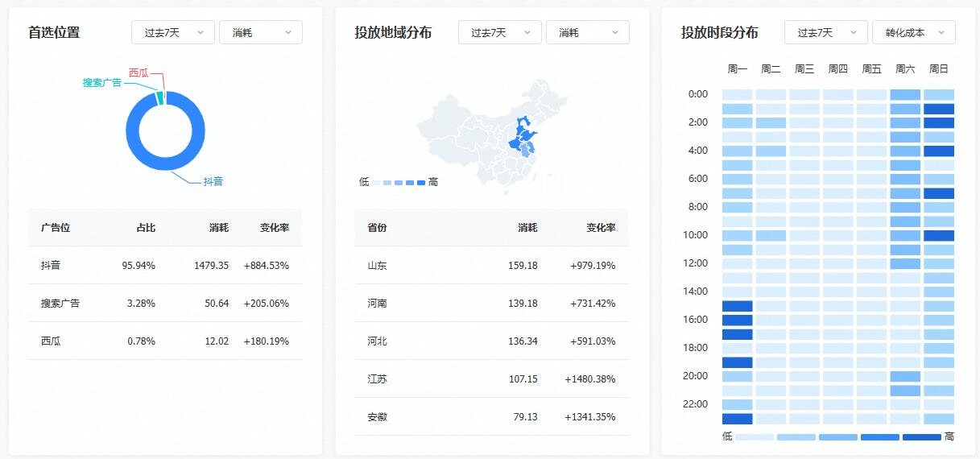Click 79.13 spend value
980x459 pixels.
tap(527, 416)
